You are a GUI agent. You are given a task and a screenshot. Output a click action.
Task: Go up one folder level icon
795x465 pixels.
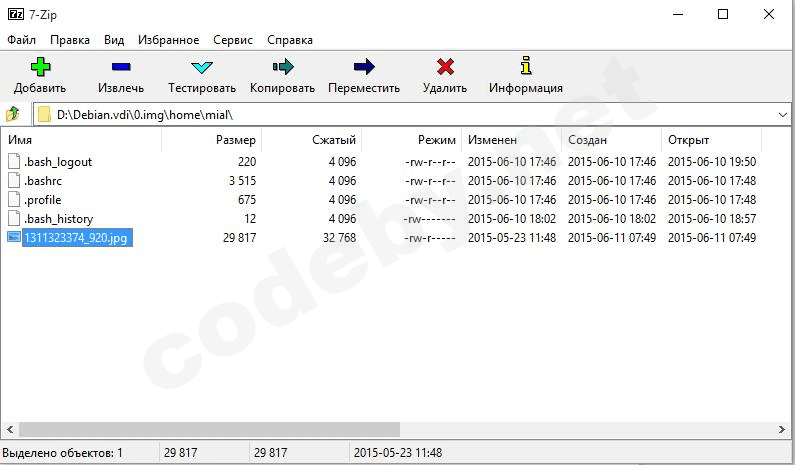(13, 114)
